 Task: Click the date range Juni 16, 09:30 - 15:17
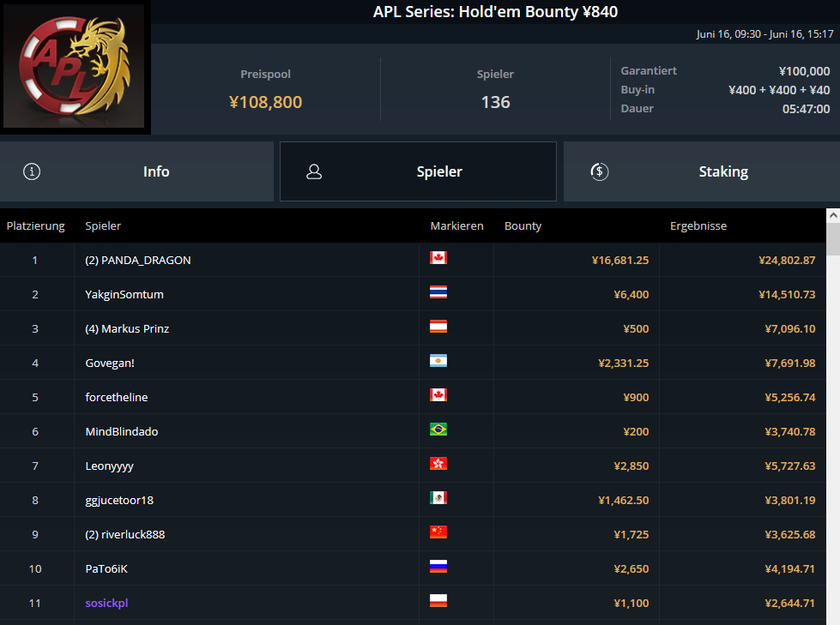coord(765,33)
